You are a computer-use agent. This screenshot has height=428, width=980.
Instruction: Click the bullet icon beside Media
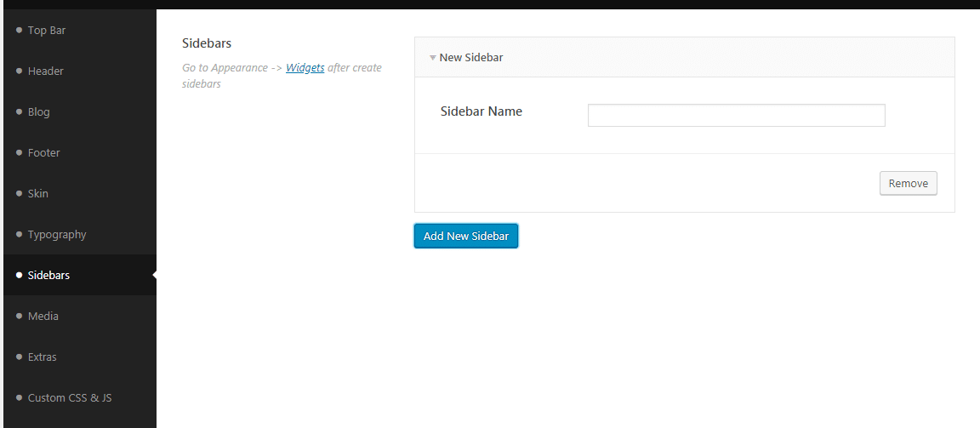pos(20,316)
